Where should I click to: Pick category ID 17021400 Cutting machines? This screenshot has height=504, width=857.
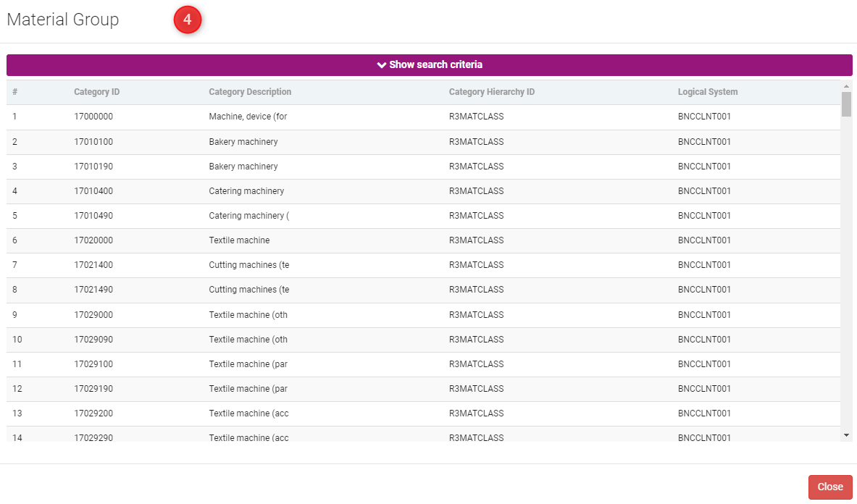pos(93,265)
